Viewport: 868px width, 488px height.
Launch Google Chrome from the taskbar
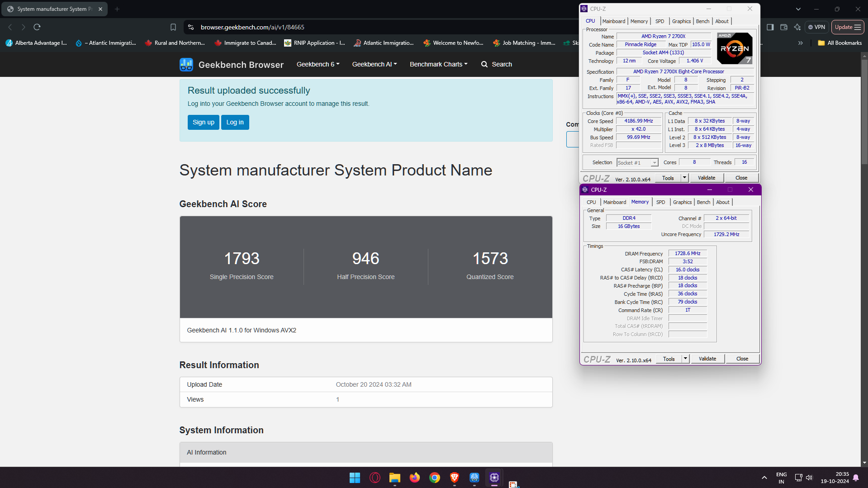click(x=435, y=478)
